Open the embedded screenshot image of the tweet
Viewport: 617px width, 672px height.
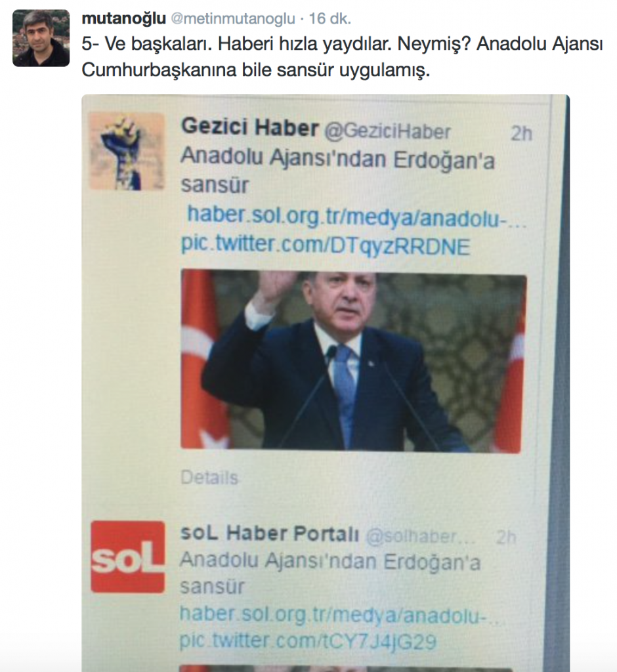(x=326, y=383)
